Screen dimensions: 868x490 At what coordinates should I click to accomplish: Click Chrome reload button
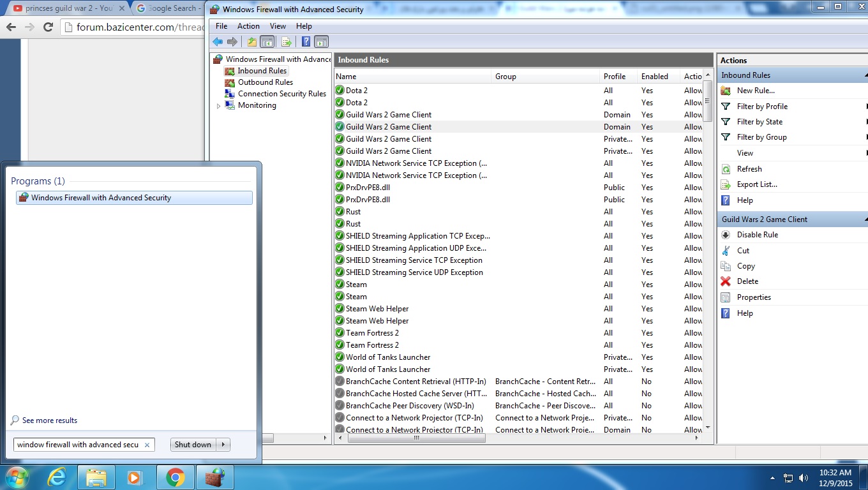pyautogui.click(x=48, y=27)
